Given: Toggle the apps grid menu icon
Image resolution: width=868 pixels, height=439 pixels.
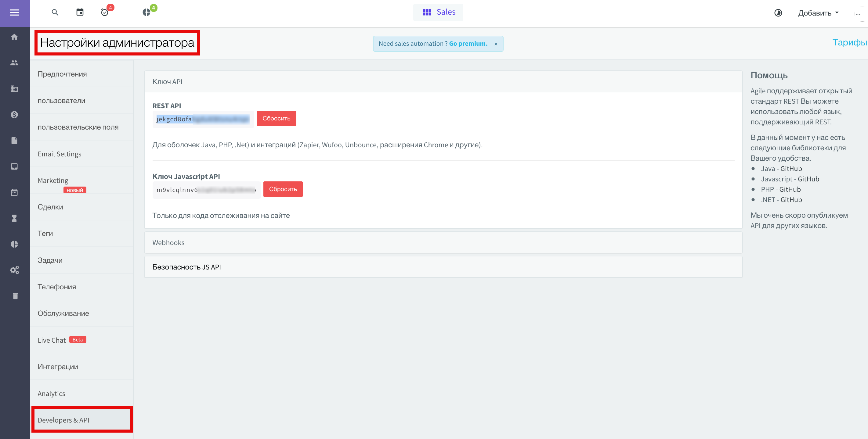Looking at the screenshot, I should [427, 12].
